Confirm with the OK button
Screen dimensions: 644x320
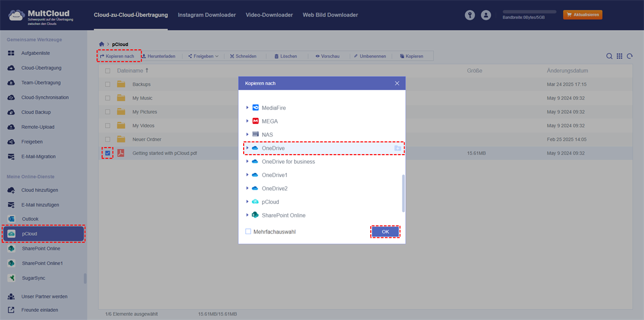385,232
